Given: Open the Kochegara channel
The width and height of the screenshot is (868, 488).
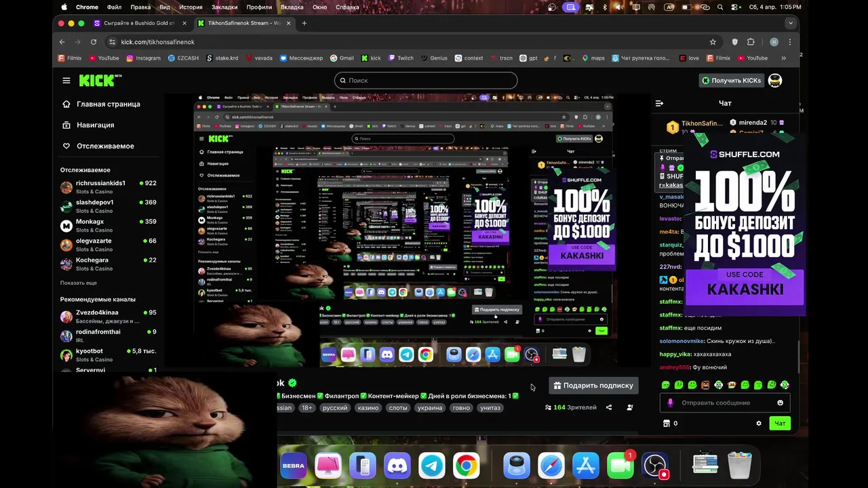Looking at the screenshot, I should click(108, 264).
